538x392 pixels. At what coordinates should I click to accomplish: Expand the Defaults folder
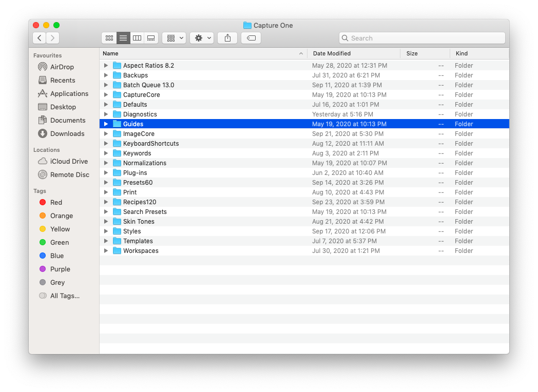[106, 104]
